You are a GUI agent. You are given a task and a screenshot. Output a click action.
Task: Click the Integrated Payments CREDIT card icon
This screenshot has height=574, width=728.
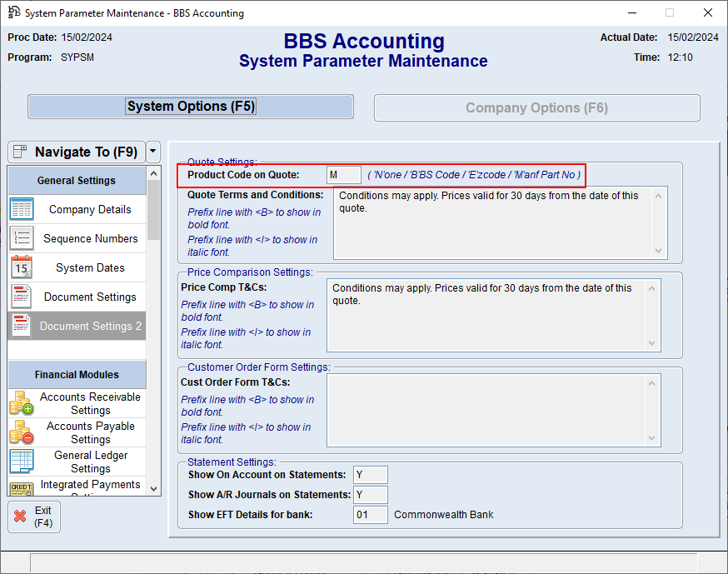pyautogui.click(x=21, y=489)
